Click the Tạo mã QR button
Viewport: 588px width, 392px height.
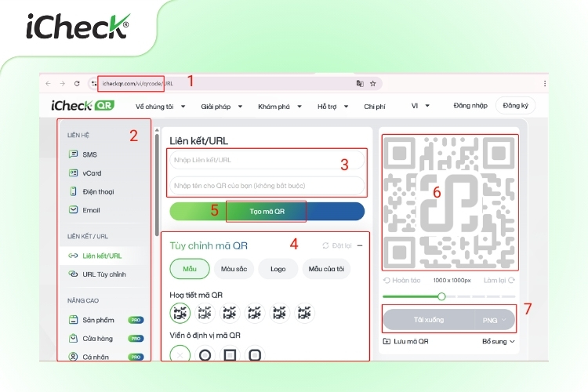pyautogui.click(x=267, y=212)
